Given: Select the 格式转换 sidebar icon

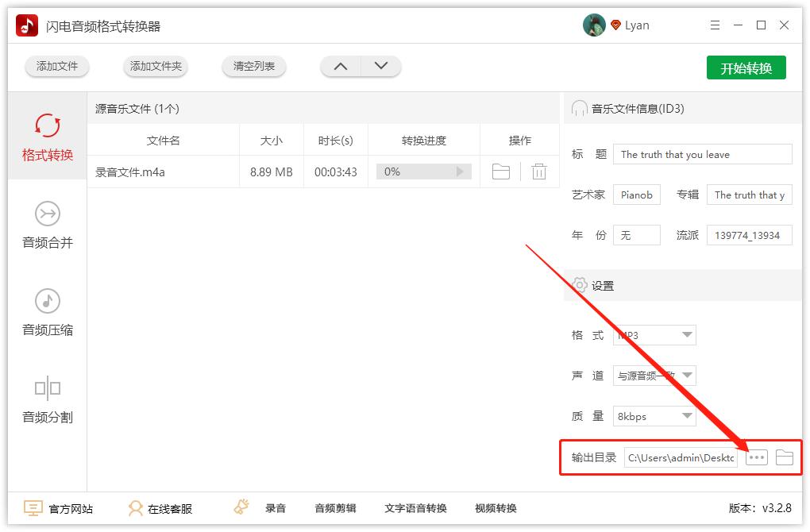Looking at the screenshot, I should 47,135.
